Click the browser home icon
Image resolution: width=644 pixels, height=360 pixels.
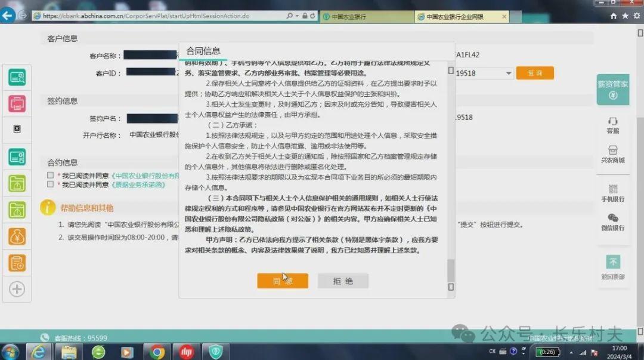613,16
